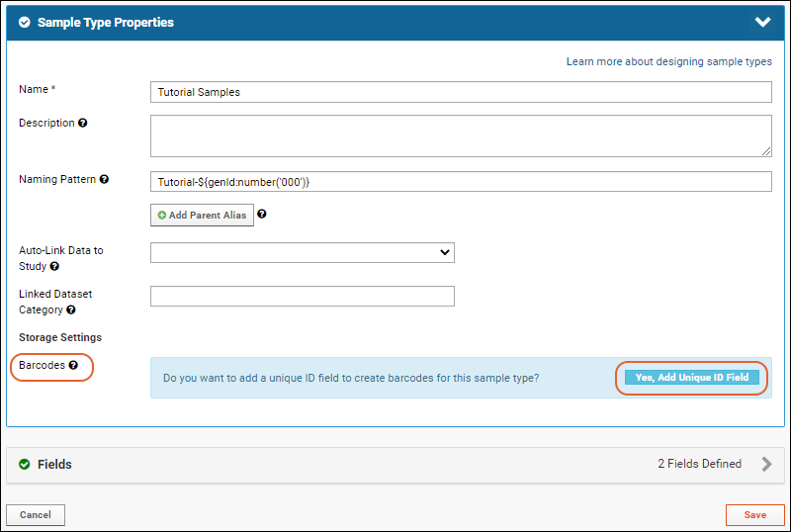Click the Sample Type Properties checkmark icon
791x532 pixels.
pos(24,22)
